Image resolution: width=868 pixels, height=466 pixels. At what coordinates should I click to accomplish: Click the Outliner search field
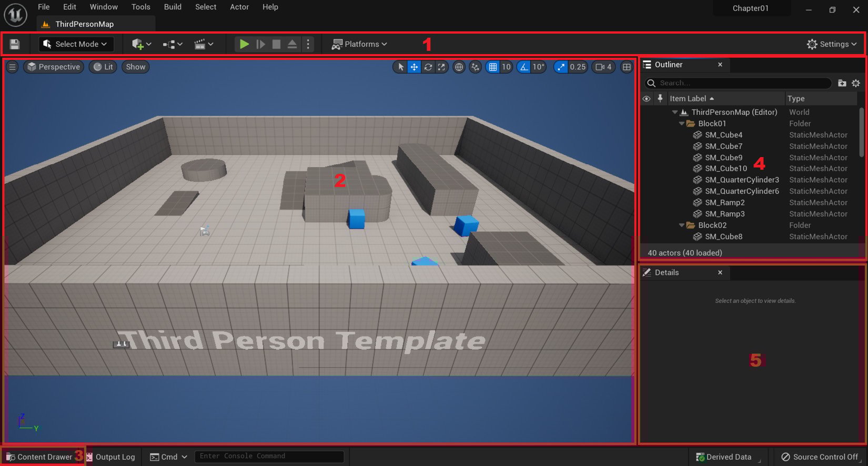pos(738,83)
